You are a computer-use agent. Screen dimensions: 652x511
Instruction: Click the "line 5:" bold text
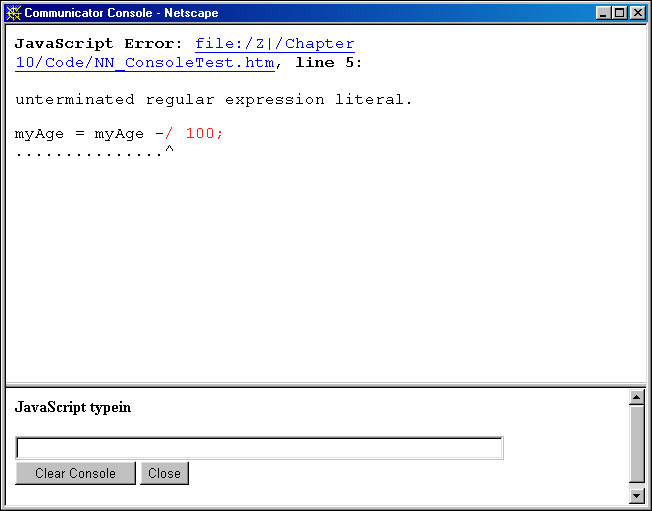click(329, 63)
